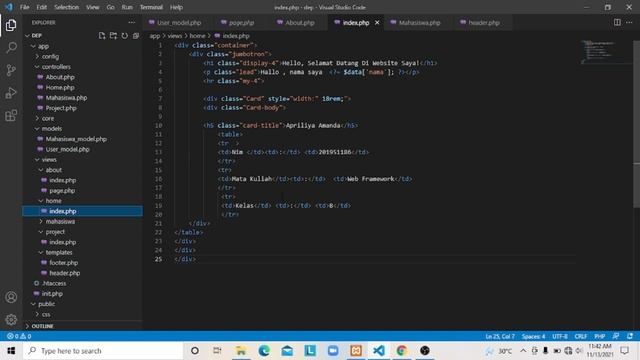640x360 pixels.
Task: Show errors and warnings in status bar
Action: pyautogui.click(x=19, y=336)
